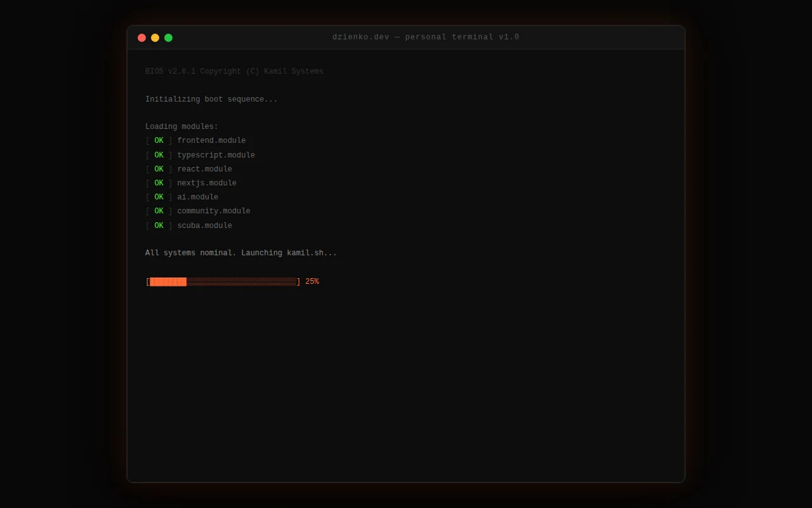Viewport: 812px width, 508px height.
Task: Click the terminal title 'dzienko.dev — personal terminal v1.0'
Action: (x=426, y=37)
